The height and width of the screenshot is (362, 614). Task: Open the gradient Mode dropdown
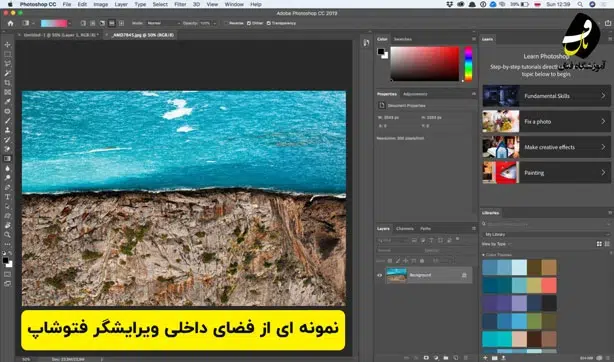(164, 23)
